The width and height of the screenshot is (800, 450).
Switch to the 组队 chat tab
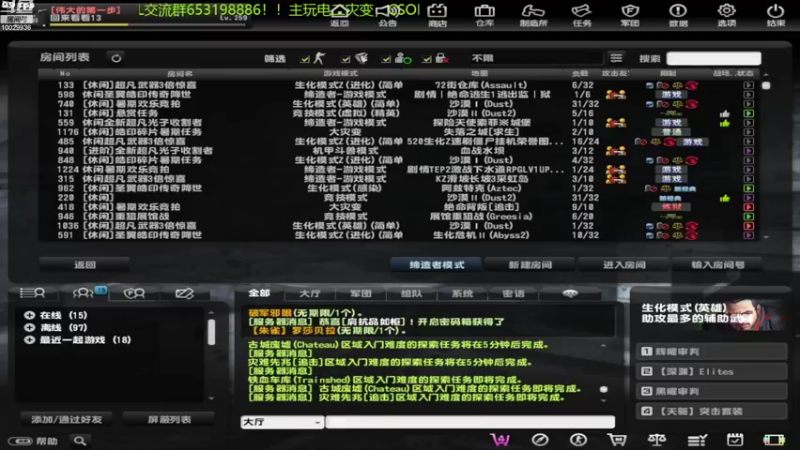point(411,293)
